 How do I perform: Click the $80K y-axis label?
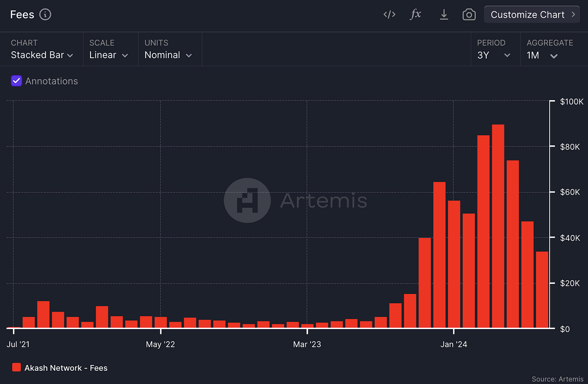pyautogui.click(x=570, y=147)
